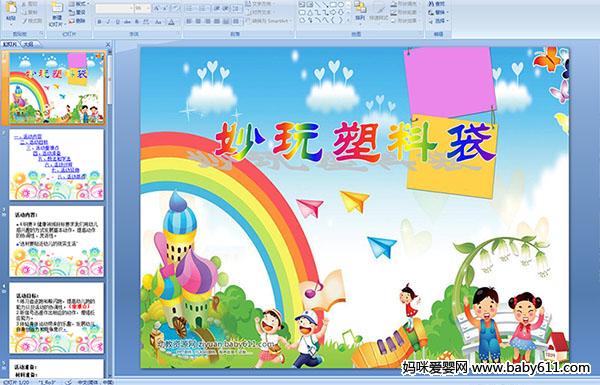Click the New Slide icon
600x385 pixels.
click(57, 8)
